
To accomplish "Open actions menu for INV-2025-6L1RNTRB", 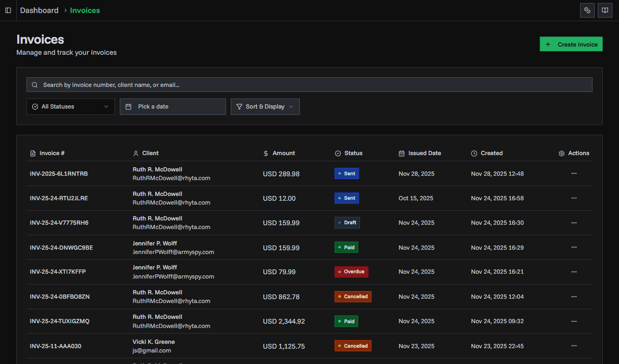I will click(x=574, y=173).
